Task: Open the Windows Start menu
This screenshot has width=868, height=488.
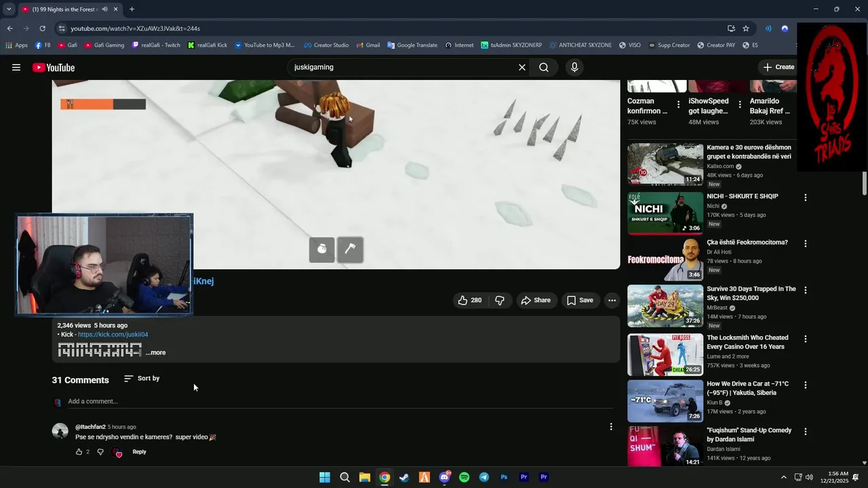Action: pos(325,477)
